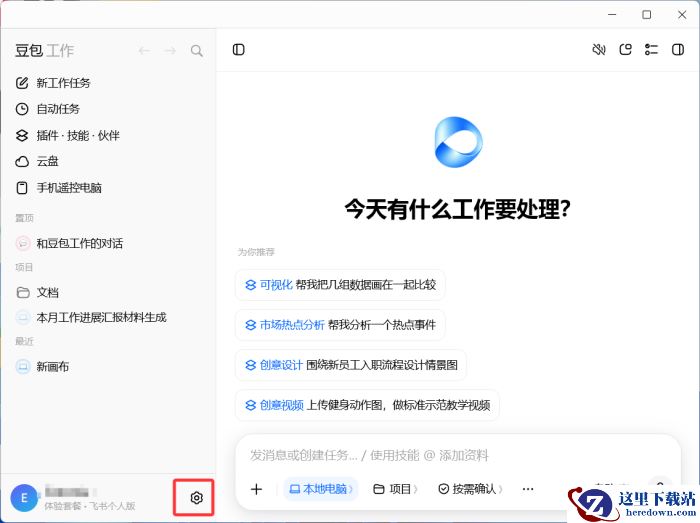Screen dimensions: 700x523
Task: Open the three-dots more options
Action: 528,489
